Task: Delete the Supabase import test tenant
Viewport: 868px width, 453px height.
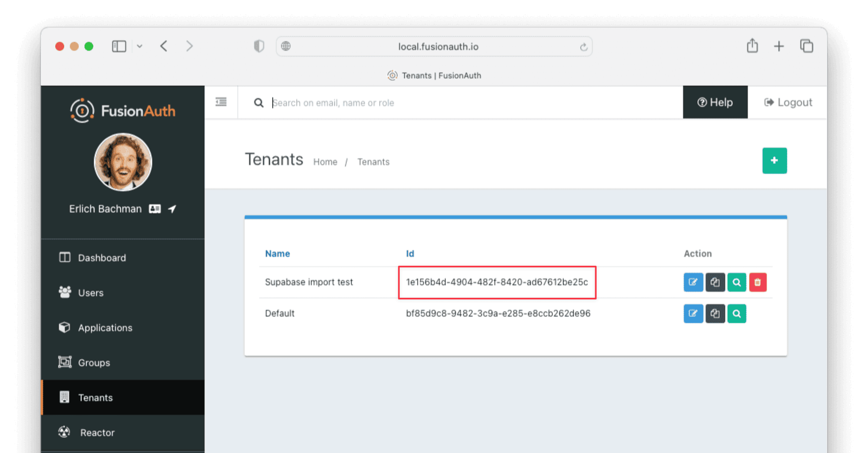Action: tap(758, 282)
